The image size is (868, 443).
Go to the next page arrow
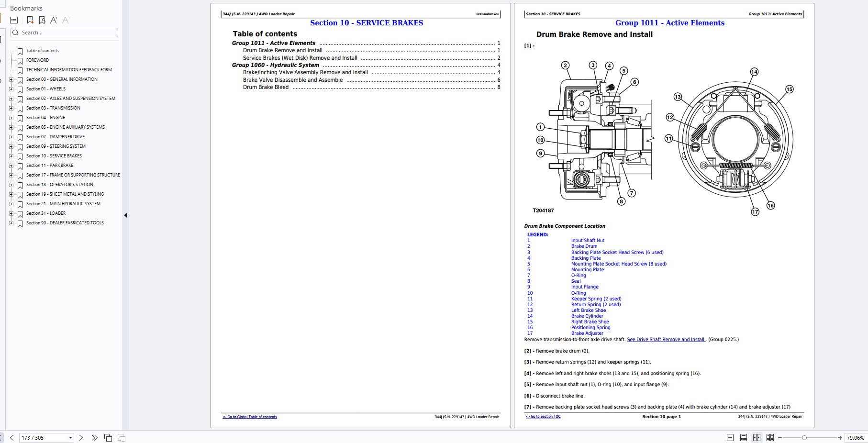click(x=81, y=438)
